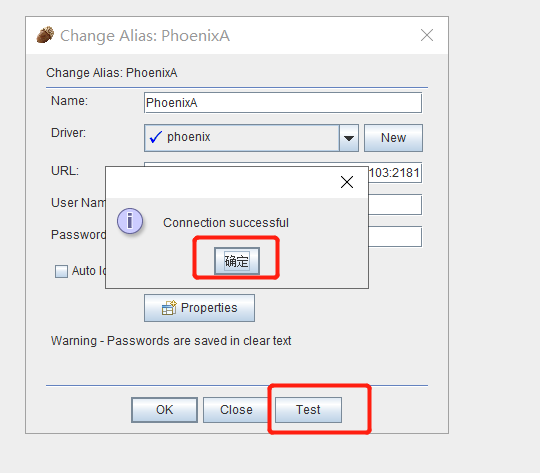
Task: Open alias Properties
Action: point(199,308)
